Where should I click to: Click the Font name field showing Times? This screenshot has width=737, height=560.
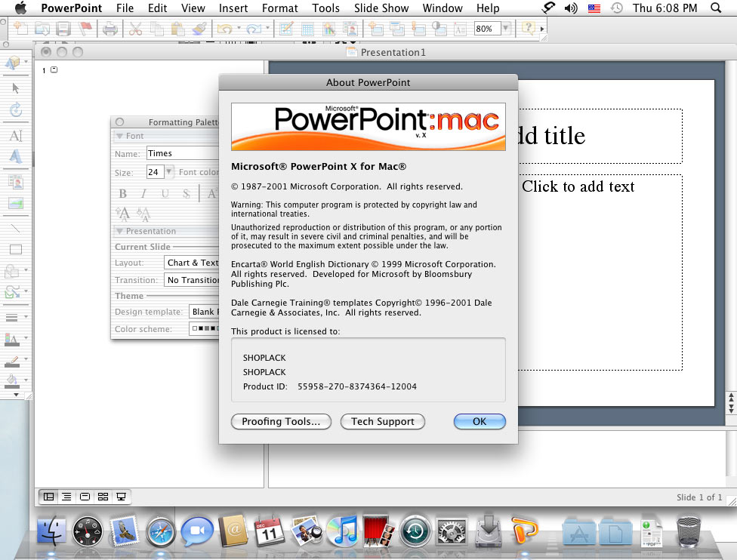181,153
